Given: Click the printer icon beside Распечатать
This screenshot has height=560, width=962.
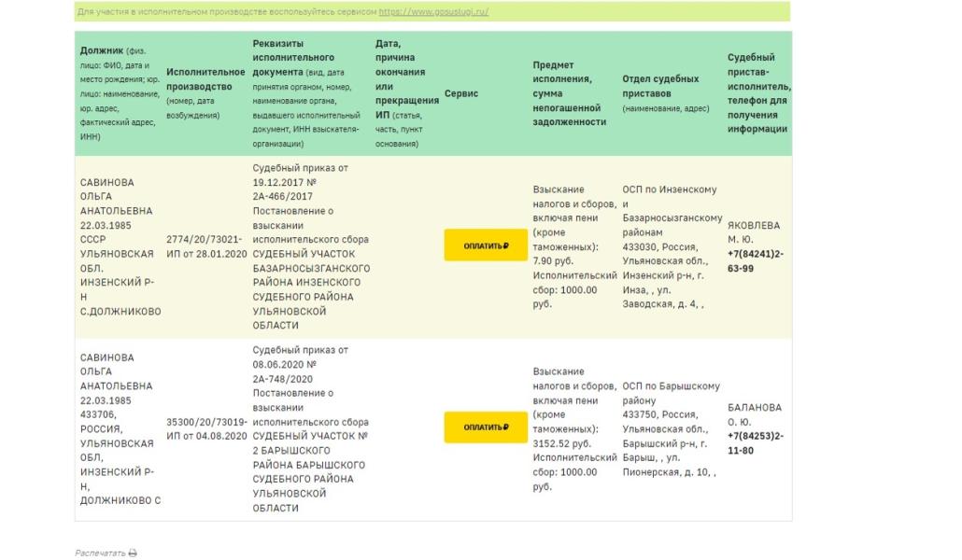Looking at the screenshot, I should tap(133, 553).
